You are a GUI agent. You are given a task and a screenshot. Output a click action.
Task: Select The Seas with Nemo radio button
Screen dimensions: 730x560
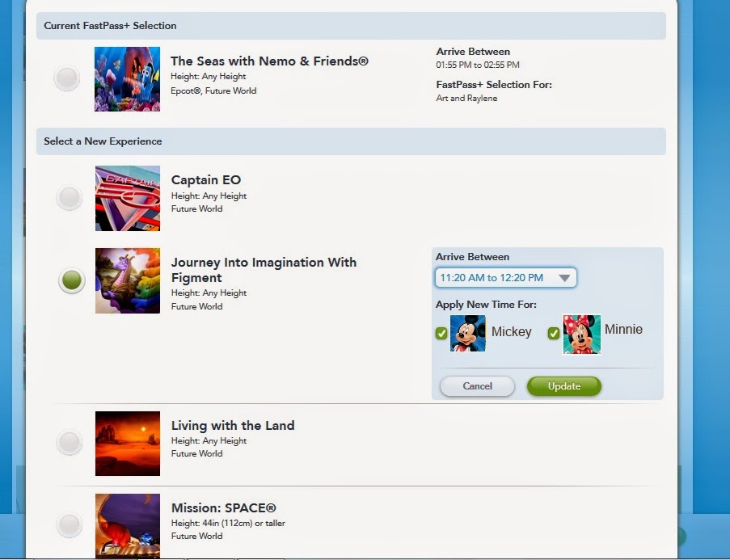click(x=66, y=78)
